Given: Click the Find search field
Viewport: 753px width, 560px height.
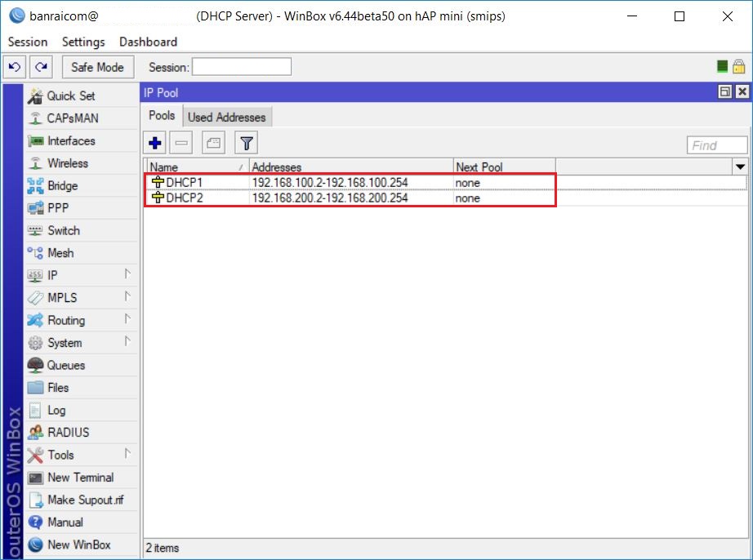Looking at the screenshot, I should (717, 145).
